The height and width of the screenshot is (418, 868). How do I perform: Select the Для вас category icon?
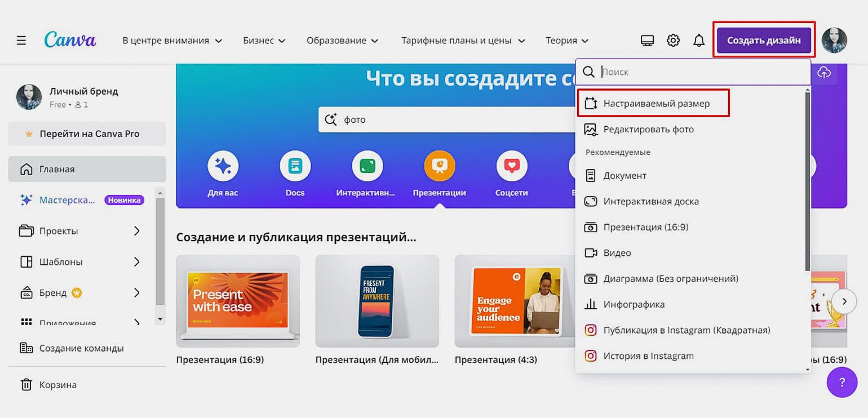pyautogui.click(x=223, y=167)
